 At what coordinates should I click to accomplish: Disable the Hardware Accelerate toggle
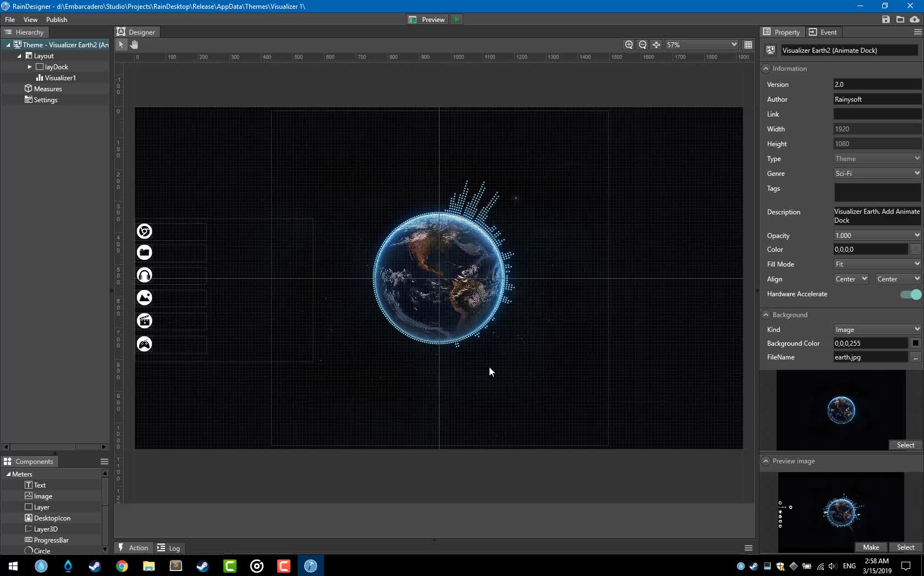pyautogui.click(x=910, y=295)
